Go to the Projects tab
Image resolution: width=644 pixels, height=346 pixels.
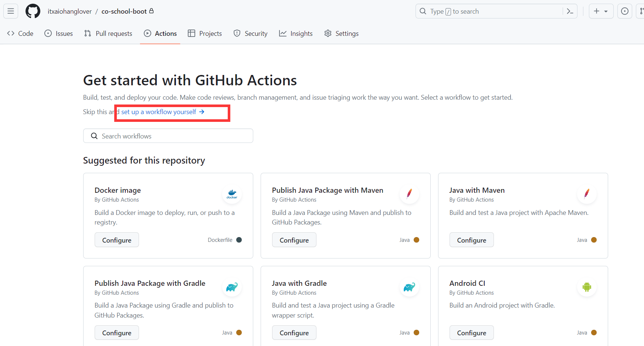pyautogui.click(x=205, y=33)
